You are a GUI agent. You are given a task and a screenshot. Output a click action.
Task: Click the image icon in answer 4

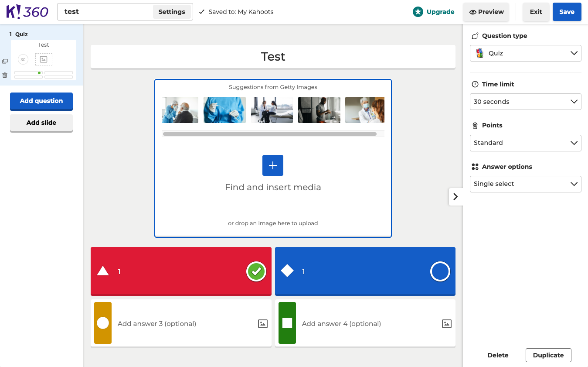(x=447, y=324)
